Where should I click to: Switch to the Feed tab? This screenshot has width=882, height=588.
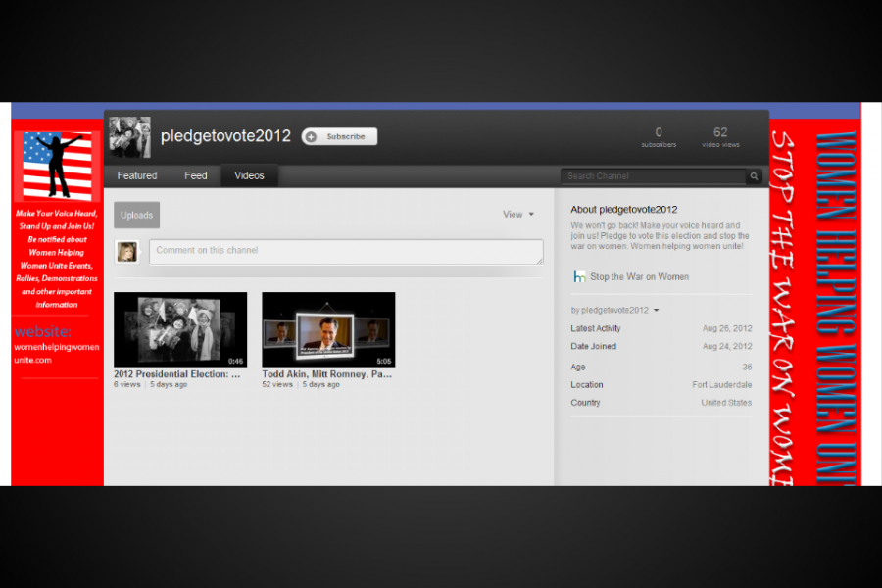196,176
